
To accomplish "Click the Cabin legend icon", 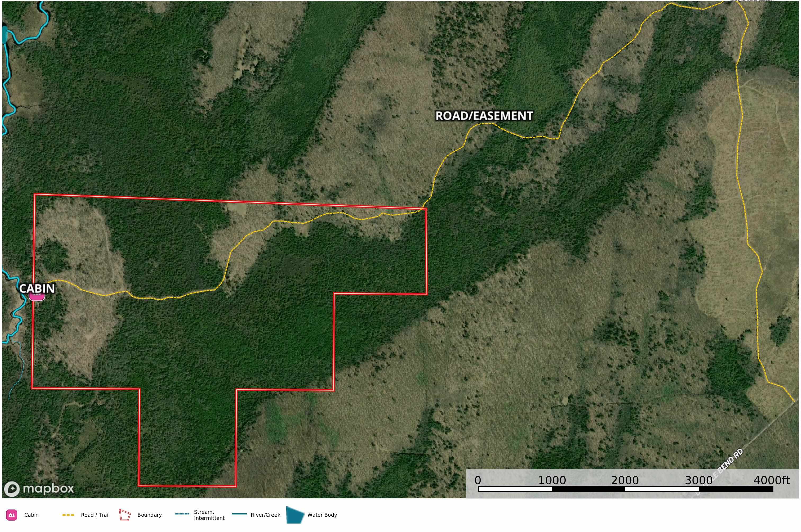I will (12, 515).
